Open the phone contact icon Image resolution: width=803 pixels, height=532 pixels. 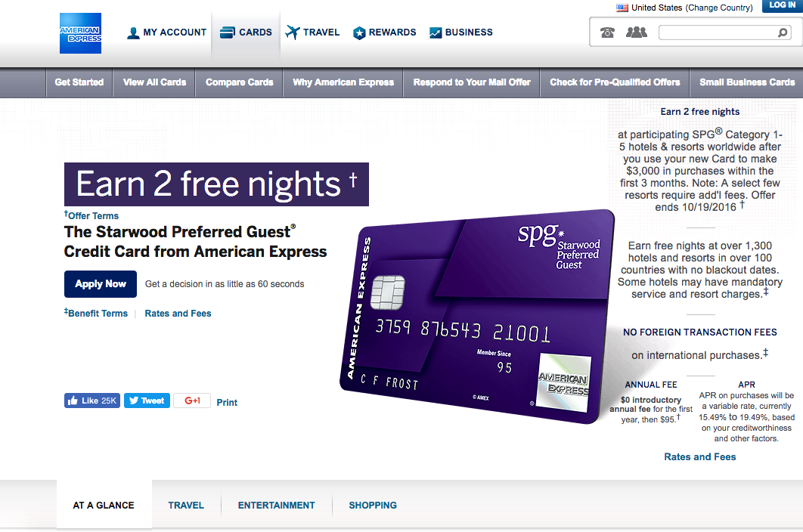607,32
